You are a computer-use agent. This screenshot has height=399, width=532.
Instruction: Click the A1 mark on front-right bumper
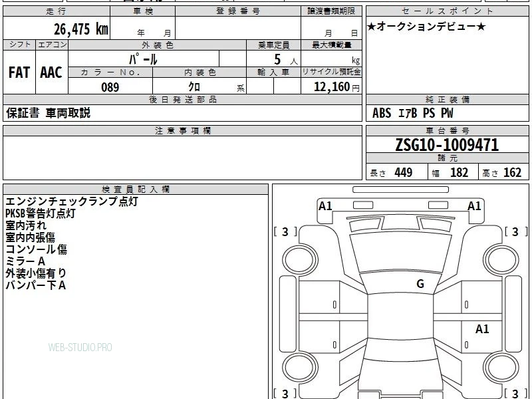coord(474,206)
